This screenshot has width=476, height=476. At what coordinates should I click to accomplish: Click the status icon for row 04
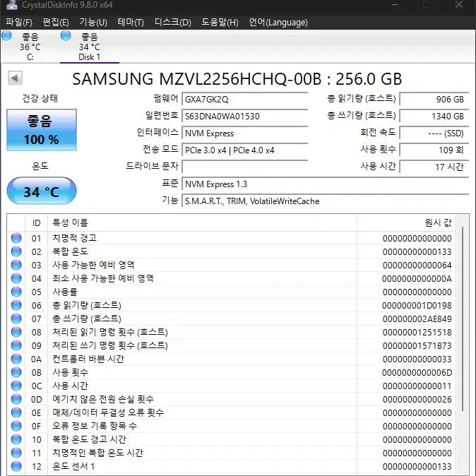click(16, 278)
